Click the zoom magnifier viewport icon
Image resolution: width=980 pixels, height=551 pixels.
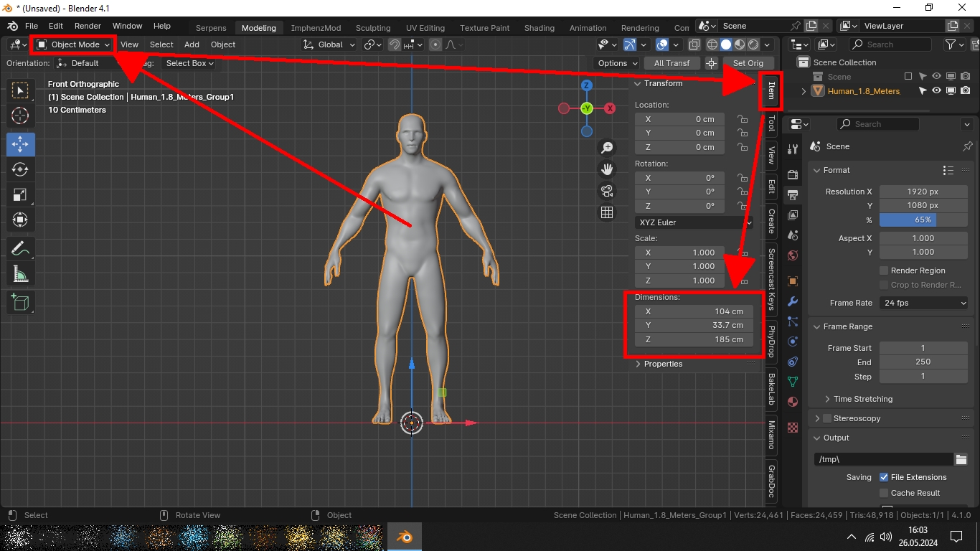607,148
